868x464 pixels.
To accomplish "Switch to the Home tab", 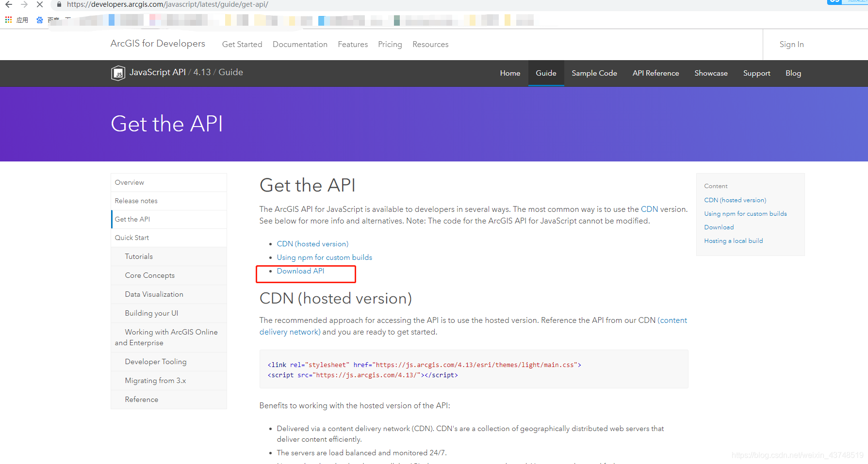I will point(510,73).
